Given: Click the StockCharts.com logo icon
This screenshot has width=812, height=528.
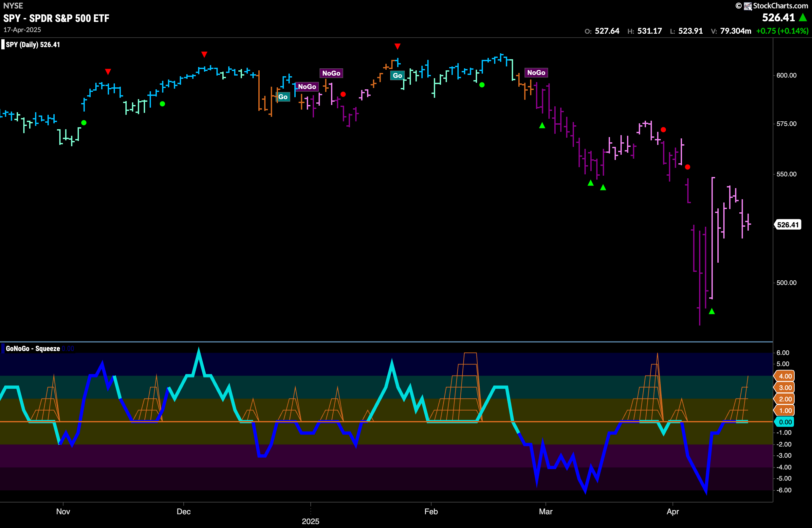Looking at the screenshot, I should [x=748, y=6].
